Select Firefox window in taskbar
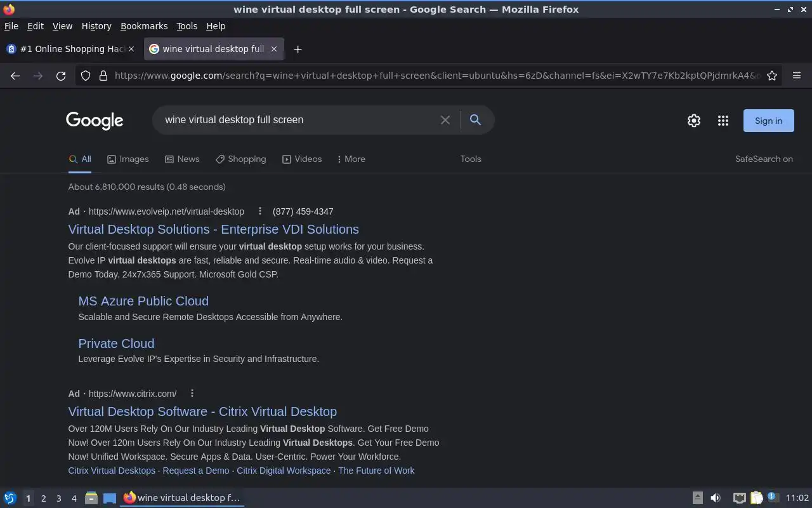Screen dimensions: 812x508 [x=182, y=498]
